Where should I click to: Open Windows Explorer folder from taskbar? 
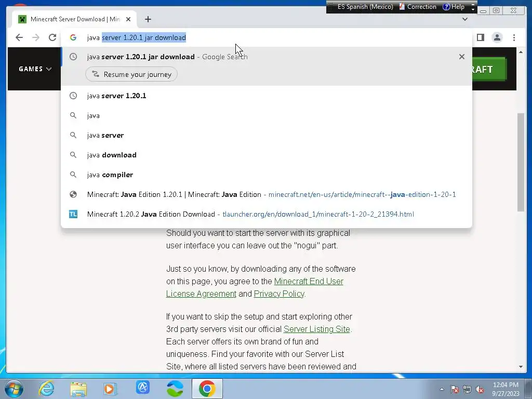78,389
